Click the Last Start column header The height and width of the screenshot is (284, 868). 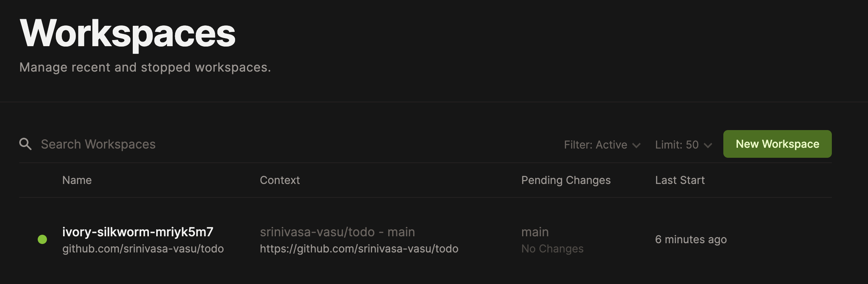click(x=680, y=180)
